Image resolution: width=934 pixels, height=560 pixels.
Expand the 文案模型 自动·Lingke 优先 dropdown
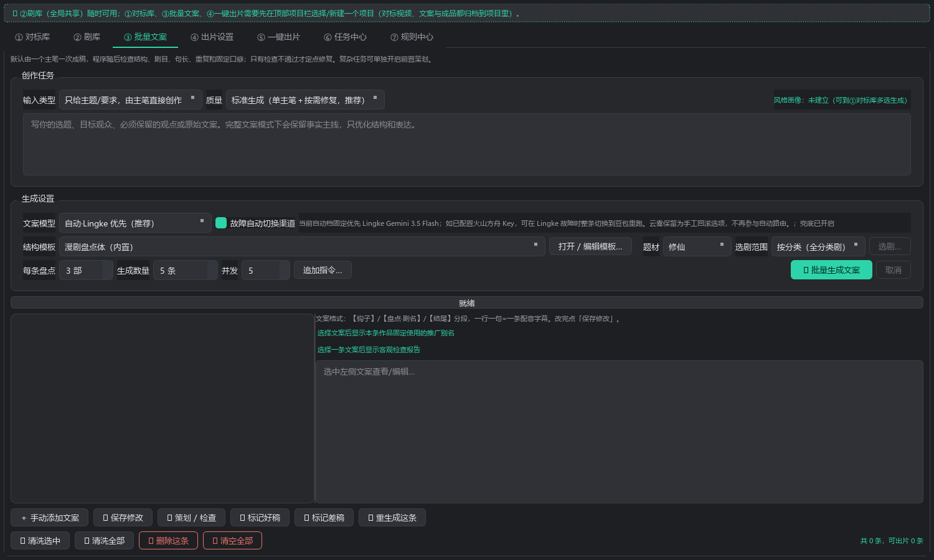click(135, 223)
